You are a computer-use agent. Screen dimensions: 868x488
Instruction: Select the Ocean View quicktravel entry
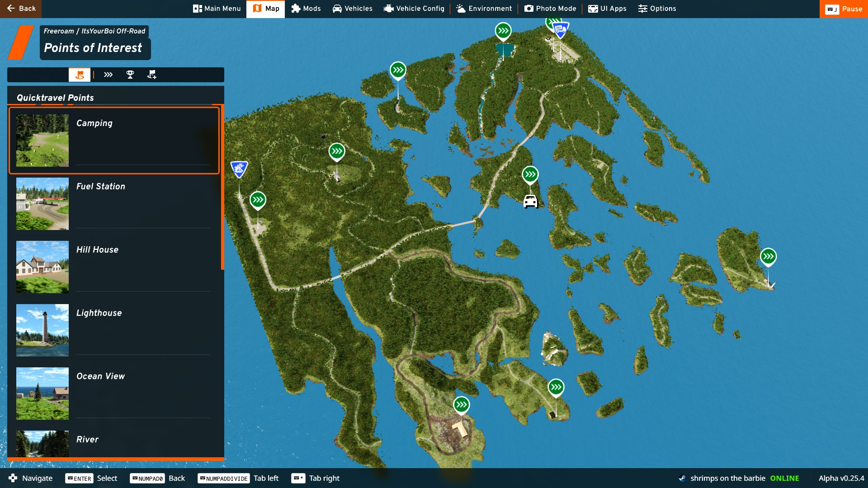click(x=114, y=394)
